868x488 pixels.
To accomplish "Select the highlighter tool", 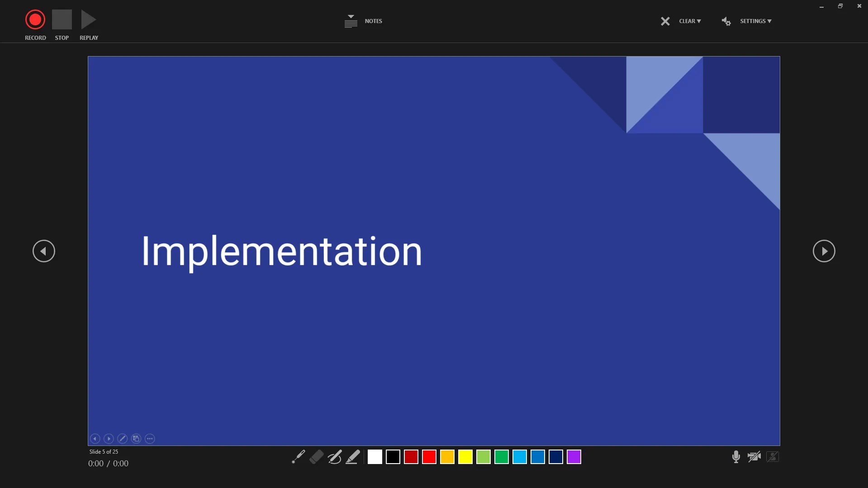I will pyautogui.click(x=353, y=457).
